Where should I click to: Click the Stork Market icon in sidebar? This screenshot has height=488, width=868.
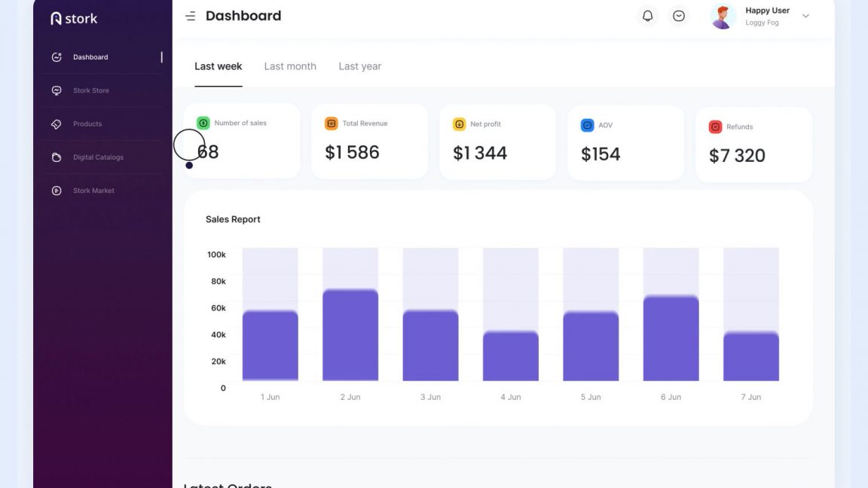point(56,190)
